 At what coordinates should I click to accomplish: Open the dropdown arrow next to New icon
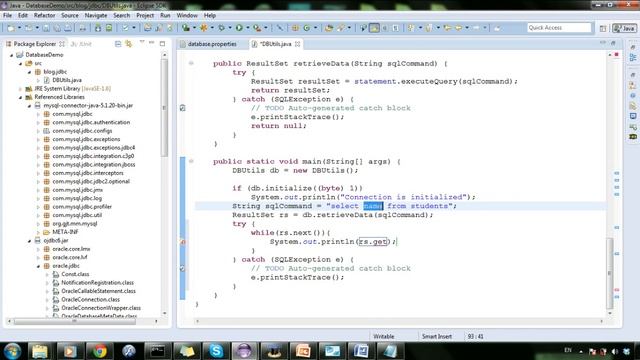[x=19, y=28]
